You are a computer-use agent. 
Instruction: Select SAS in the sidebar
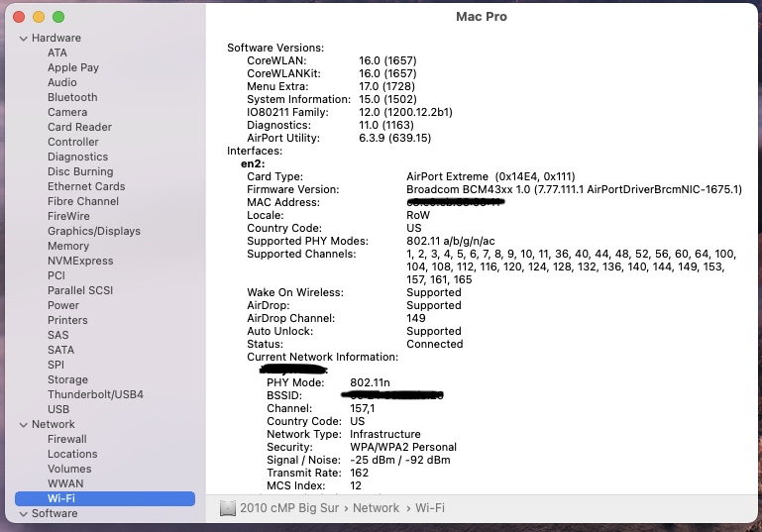[x=57, y=335]
